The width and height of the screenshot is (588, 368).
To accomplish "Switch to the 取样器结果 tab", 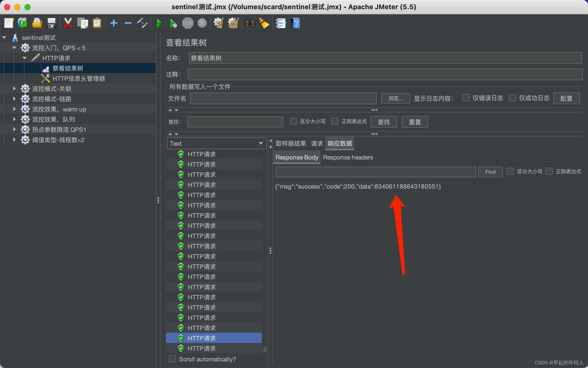I will coord(291,144).
